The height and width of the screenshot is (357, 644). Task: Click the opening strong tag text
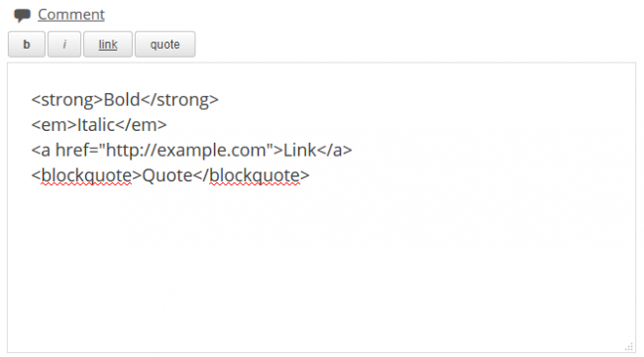pyautogui.click(x=67, y=100)
